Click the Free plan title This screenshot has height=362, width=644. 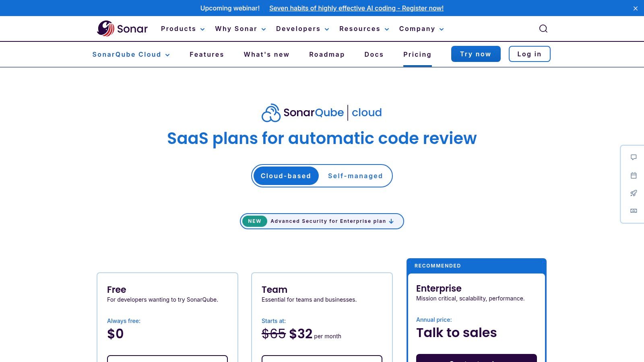pyautogui.click(x=117, y=290)
